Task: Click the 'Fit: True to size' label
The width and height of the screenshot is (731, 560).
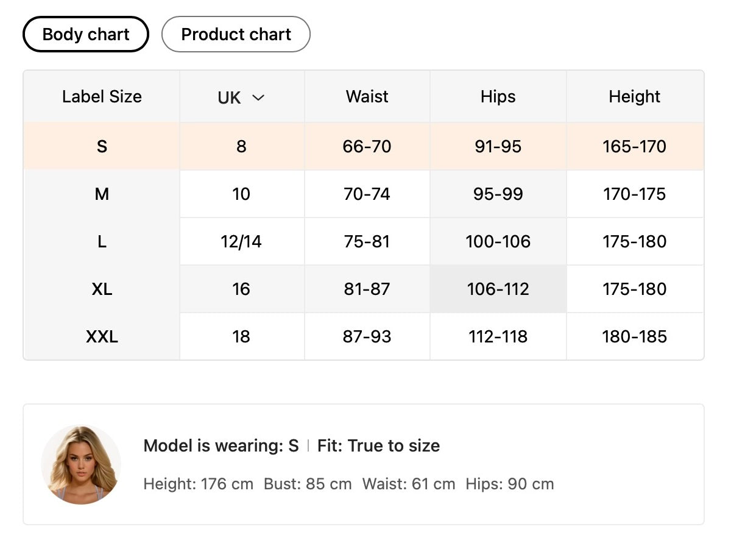Action: click(378, 446)
